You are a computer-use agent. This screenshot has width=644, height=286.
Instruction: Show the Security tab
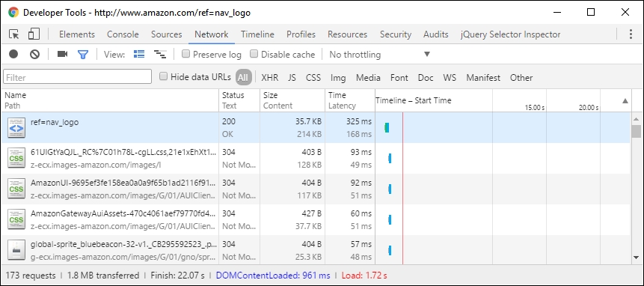click(x=396, y=34)
